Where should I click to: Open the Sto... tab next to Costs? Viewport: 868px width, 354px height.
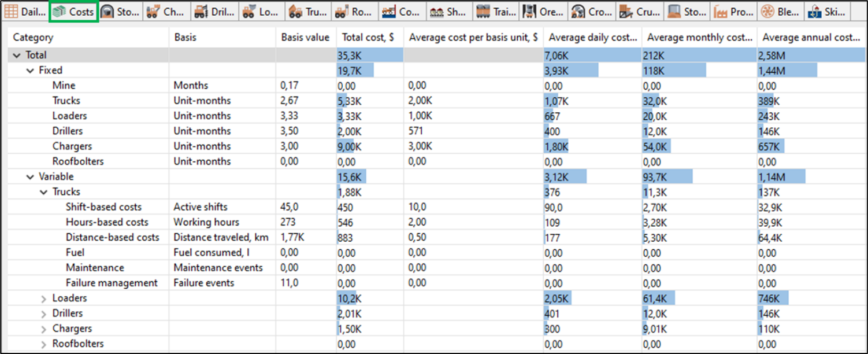coord(120,12)
